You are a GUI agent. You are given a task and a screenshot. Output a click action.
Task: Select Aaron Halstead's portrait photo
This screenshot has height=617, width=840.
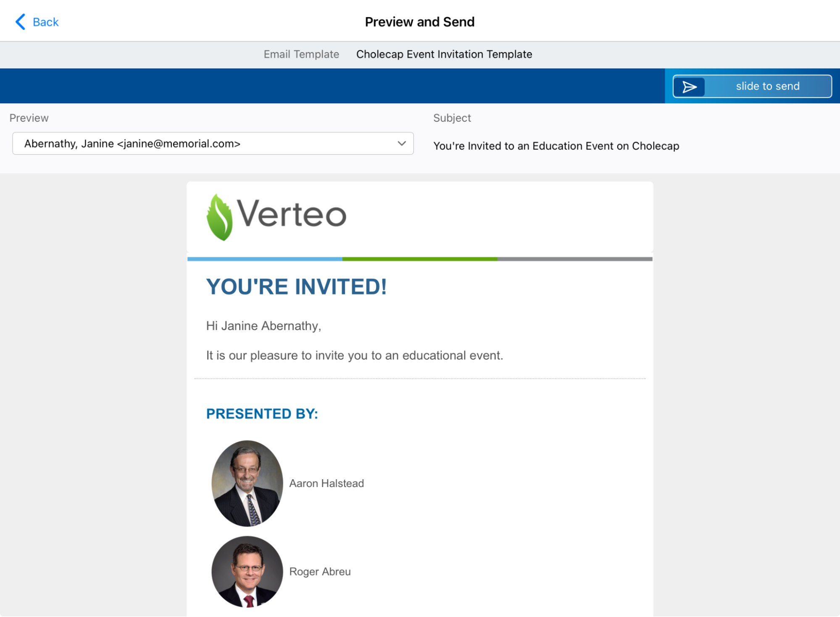247,483
